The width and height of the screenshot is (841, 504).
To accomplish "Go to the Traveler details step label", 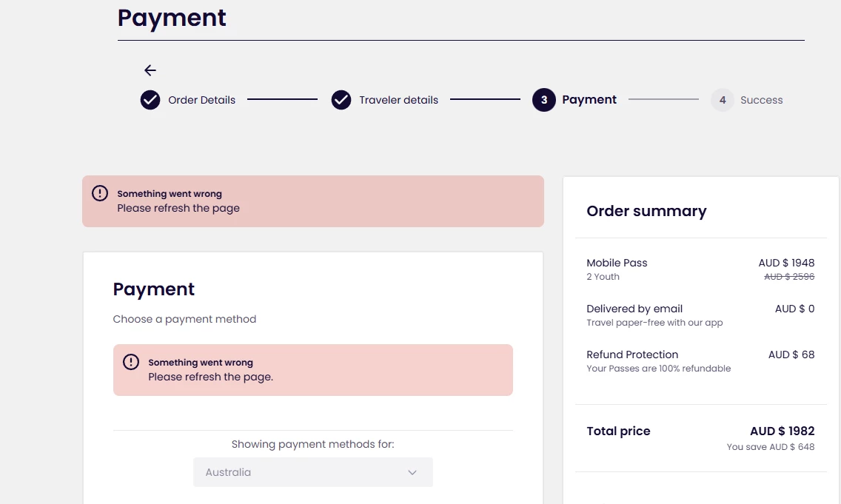I will 398,100.
